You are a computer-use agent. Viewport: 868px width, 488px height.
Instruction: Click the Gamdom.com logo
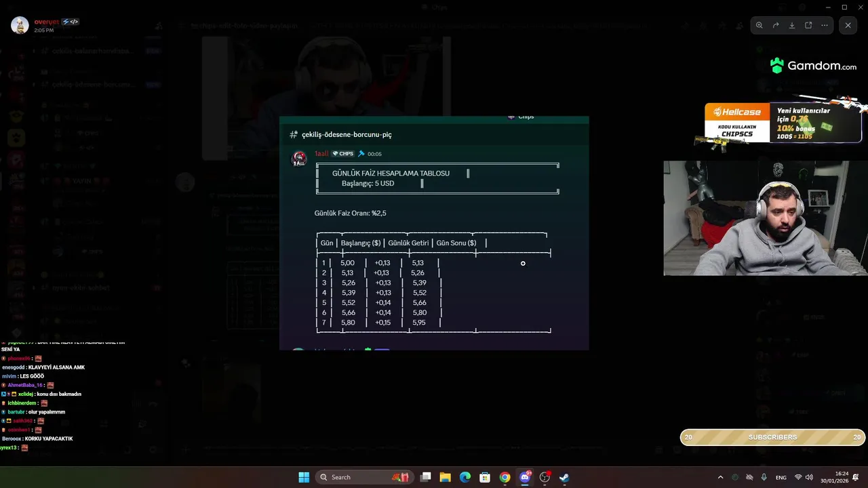813,66
